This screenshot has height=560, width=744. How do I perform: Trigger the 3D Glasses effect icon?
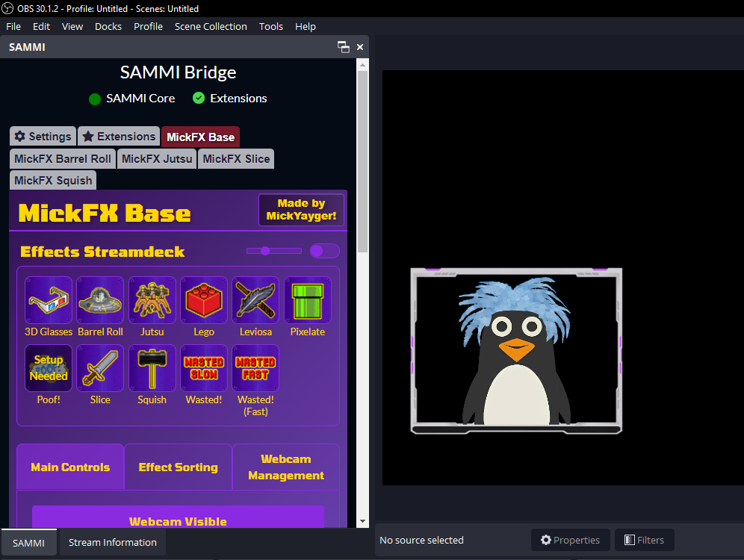(49, 300)
